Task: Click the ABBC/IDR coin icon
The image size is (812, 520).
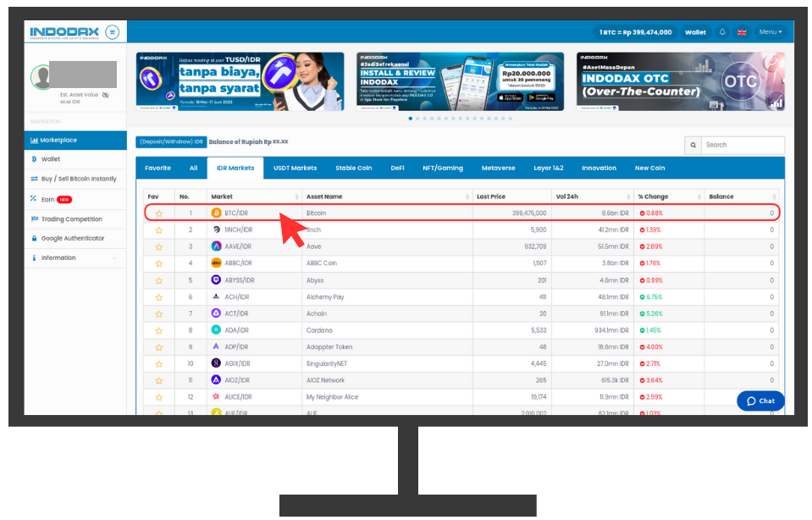Action: coord(217,263)
